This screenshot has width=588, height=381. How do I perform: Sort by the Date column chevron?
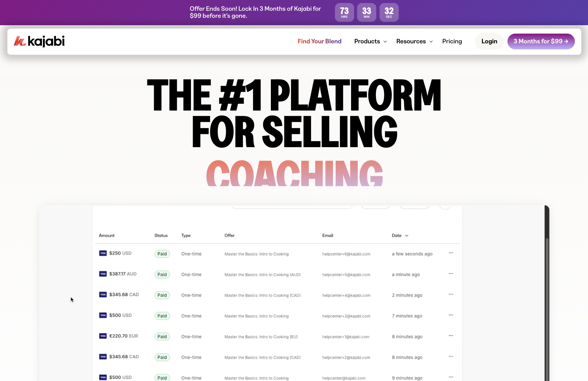click(x=407, y=236)
